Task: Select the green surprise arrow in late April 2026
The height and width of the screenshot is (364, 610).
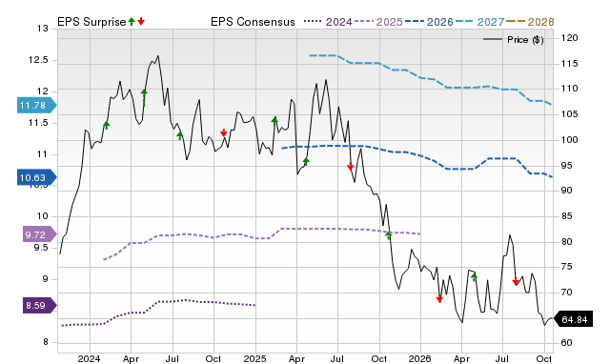Action: tap(474, 277)
